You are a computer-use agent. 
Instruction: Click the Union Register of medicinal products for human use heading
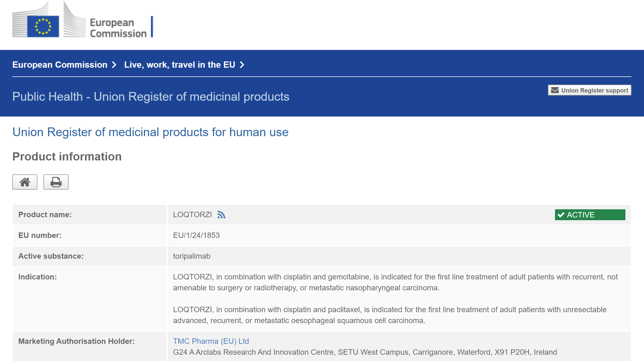[x=150, y=132]
